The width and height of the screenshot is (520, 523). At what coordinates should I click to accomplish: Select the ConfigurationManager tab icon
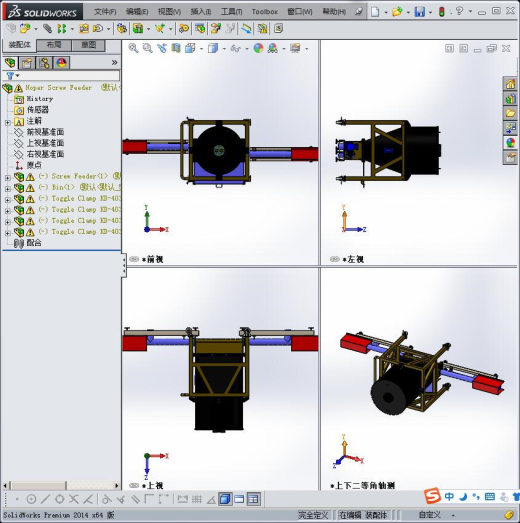pyautogui.click(x=44, y=63)
